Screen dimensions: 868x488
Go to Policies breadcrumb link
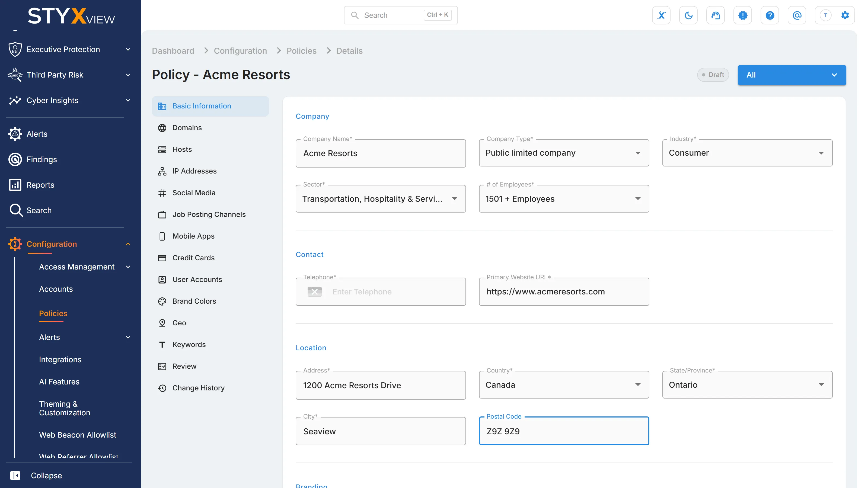(x=301, y=50)
